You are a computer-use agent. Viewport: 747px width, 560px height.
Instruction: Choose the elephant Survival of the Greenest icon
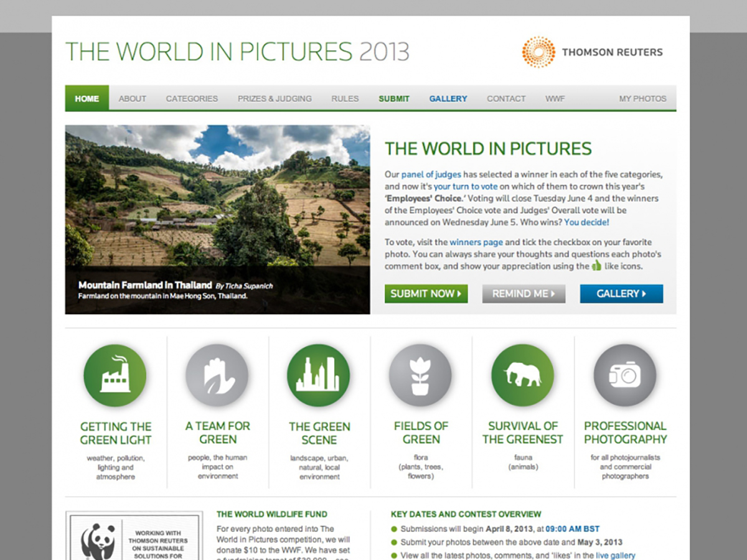[522, 375]
